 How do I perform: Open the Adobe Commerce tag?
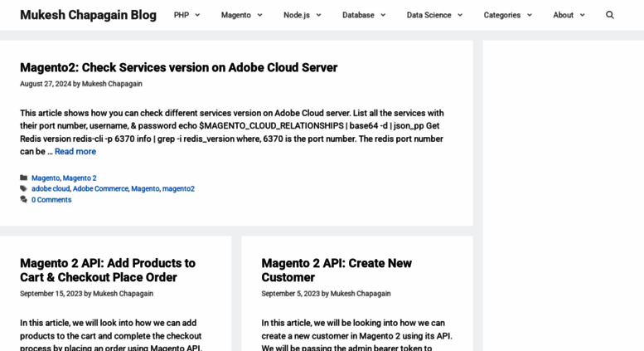click(100, 188)
